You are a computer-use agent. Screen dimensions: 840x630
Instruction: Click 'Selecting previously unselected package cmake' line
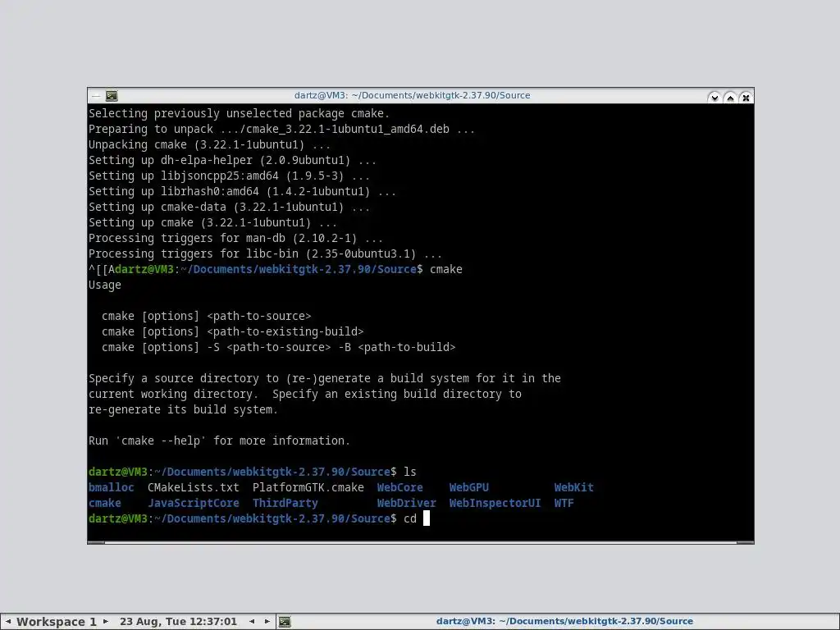click(x=239, y=113)
